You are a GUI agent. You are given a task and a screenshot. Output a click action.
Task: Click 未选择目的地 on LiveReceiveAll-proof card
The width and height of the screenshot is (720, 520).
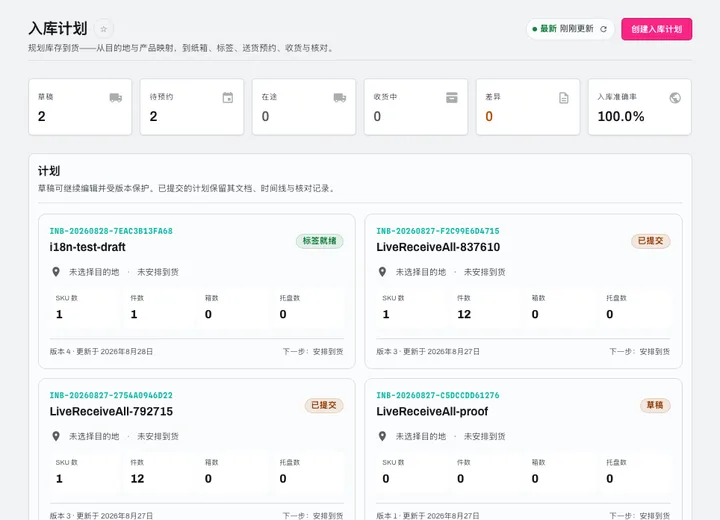[x=421, y=436]
